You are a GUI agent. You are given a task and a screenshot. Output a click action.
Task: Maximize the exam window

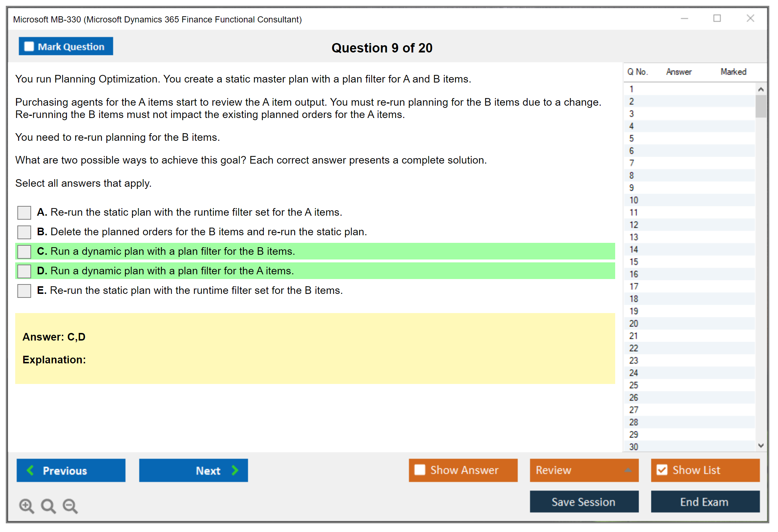pos(717,18)
